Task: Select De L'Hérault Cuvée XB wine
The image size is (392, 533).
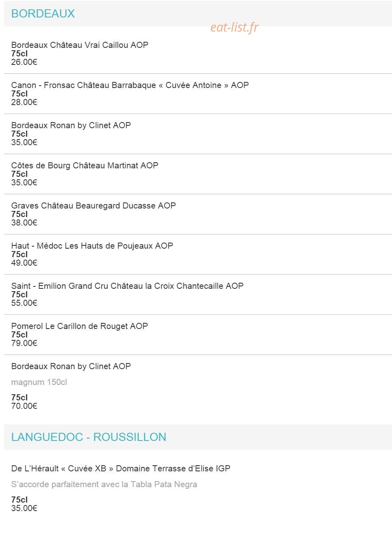Action: point(121,469)
